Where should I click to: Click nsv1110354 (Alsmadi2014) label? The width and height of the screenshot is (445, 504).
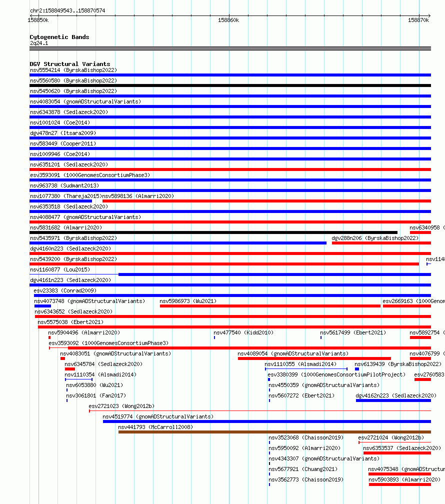click(x=100, y=374)
